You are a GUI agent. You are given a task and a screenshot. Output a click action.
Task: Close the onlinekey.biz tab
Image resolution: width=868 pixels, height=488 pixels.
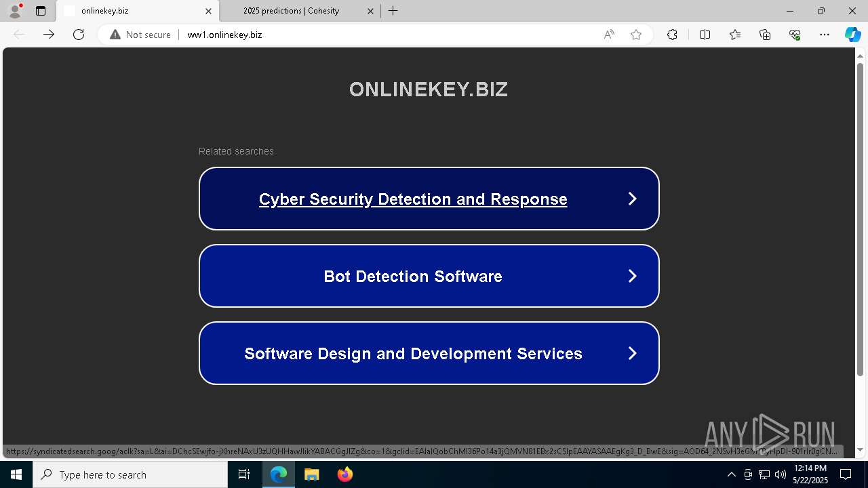click(208, 11)
